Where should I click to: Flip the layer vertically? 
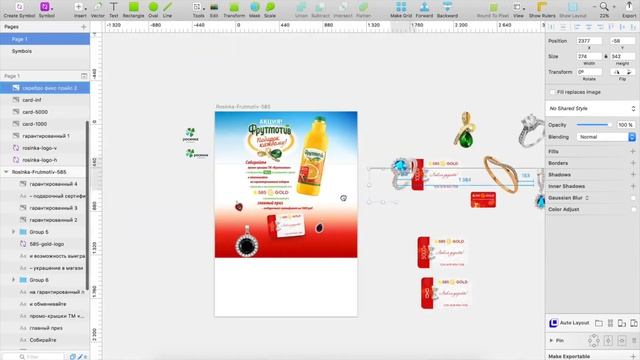(x=629, y=72)
